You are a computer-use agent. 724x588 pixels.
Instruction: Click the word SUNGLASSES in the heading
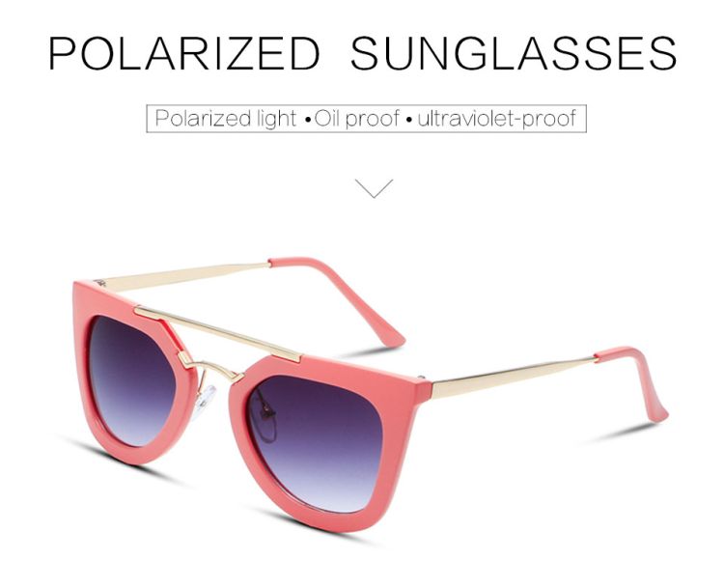point(514,53)
